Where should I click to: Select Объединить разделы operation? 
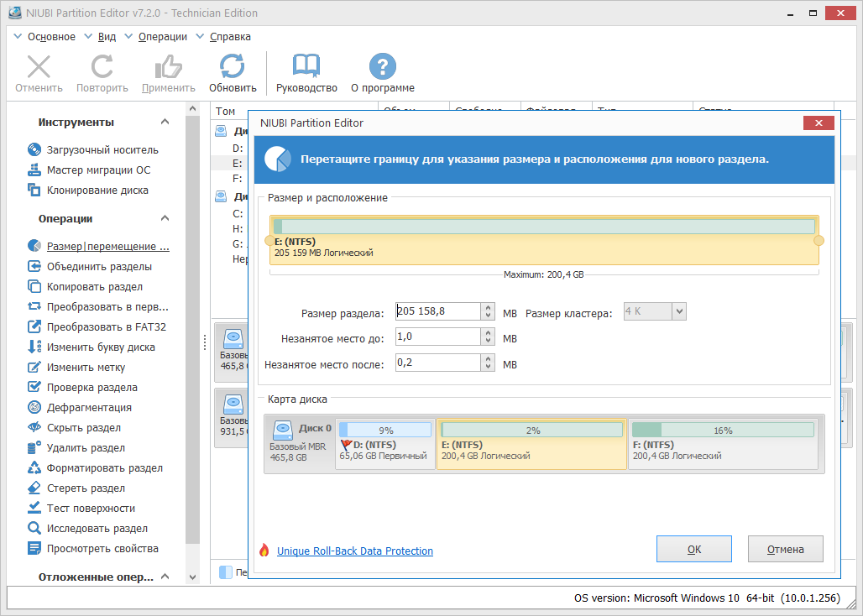(x=99, y=267)
